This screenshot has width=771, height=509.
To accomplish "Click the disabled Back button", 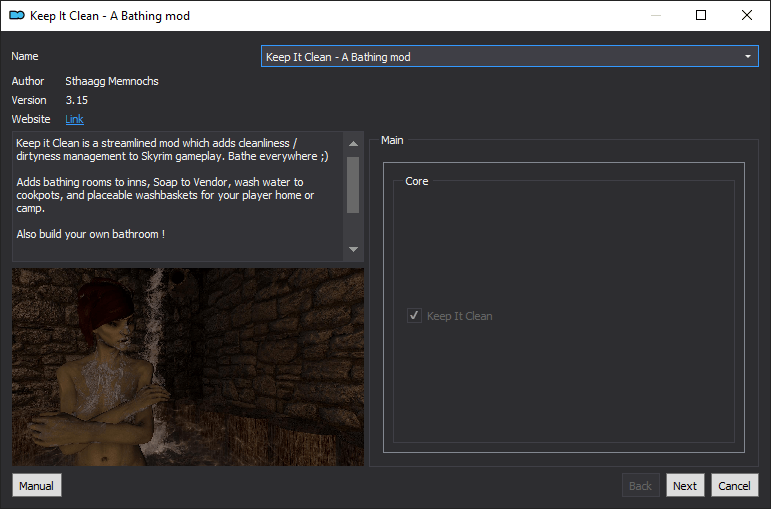I will click(640, 485).
